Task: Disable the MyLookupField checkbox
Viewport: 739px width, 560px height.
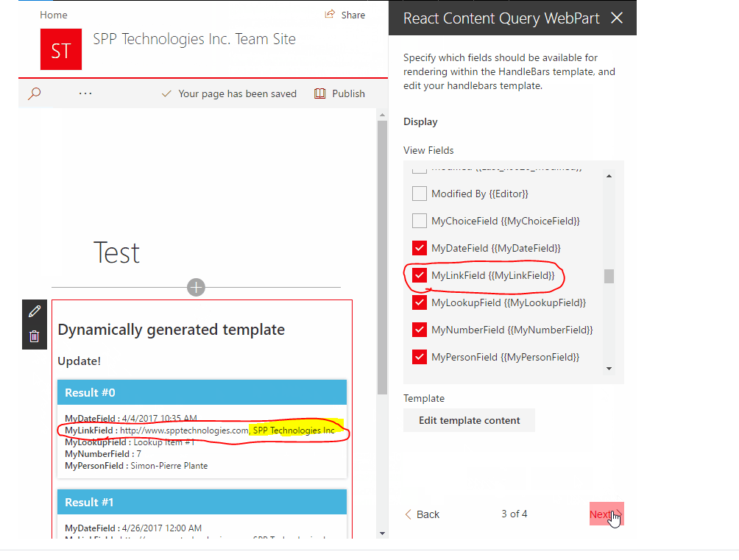Action: click(420, 302)
